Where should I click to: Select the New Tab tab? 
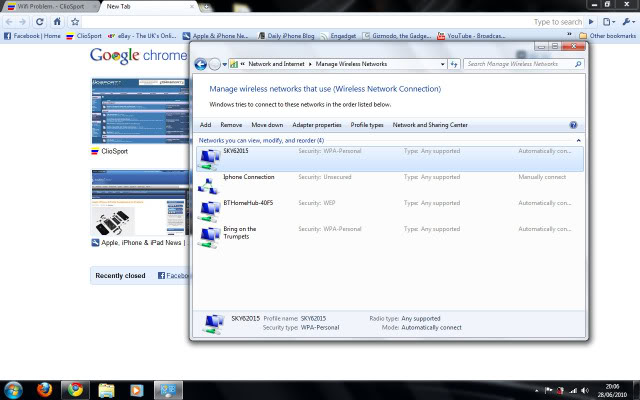point(149,7)
